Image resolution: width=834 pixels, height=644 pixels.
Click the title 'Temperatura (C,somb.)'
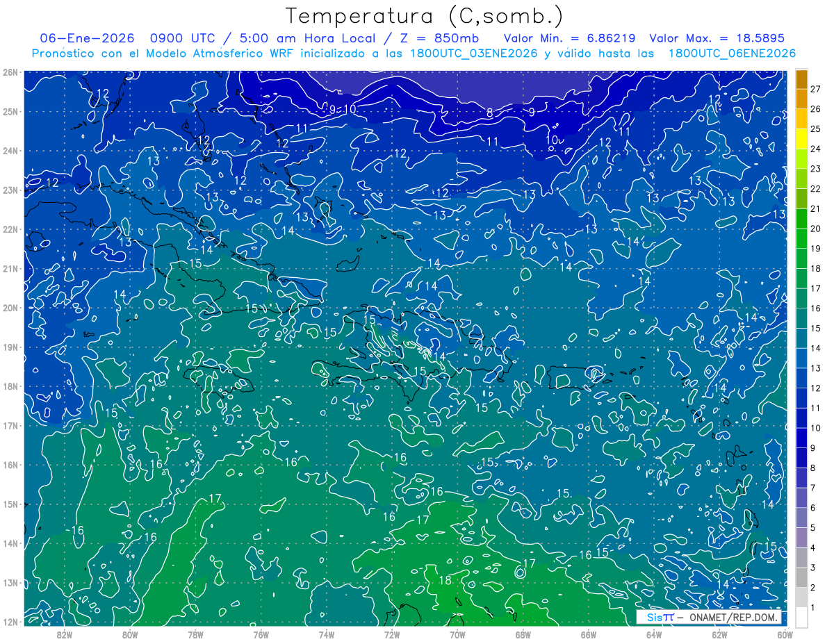(425, 16)
